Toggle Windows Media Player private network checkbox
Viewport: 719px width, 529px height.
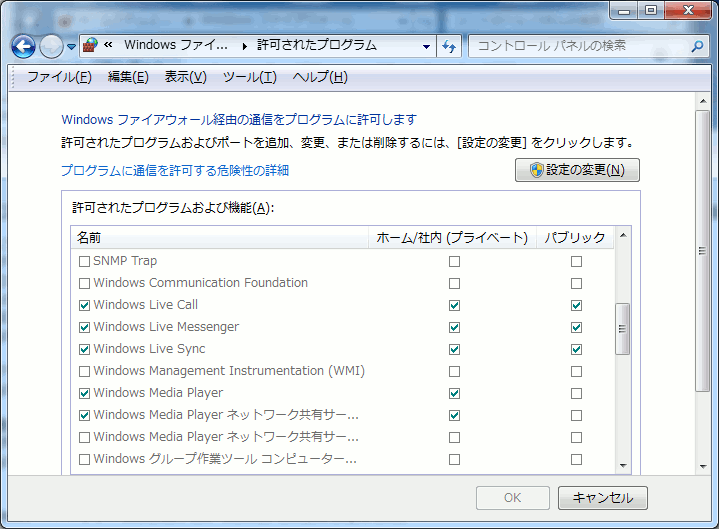pos(455,393)
